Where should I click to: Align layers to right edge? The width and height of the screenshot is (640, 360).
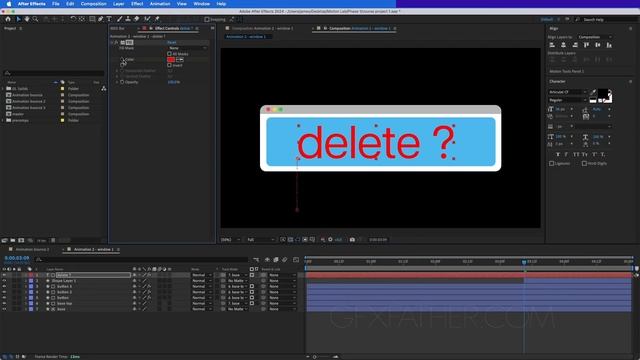(575, 45)
